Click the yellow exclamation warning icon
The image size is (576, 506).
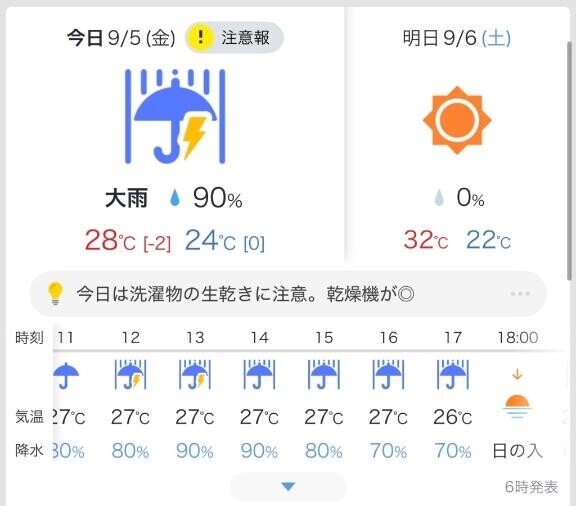click(200, 37)
